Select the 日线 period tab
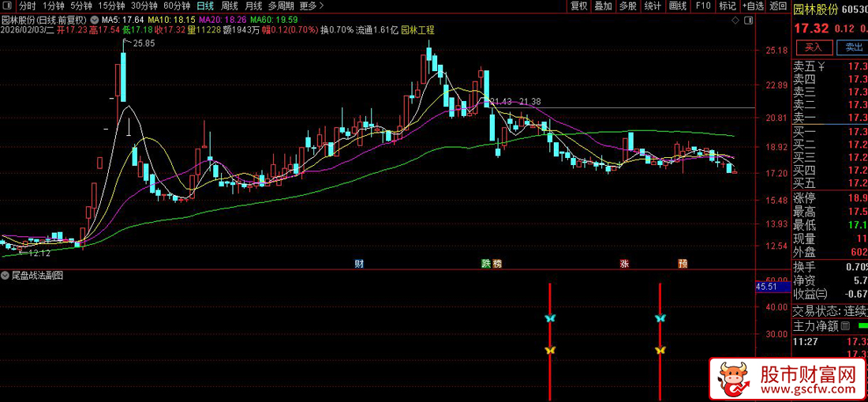The height and width of the screenshot is (402, 868). [x=205, y=6]
